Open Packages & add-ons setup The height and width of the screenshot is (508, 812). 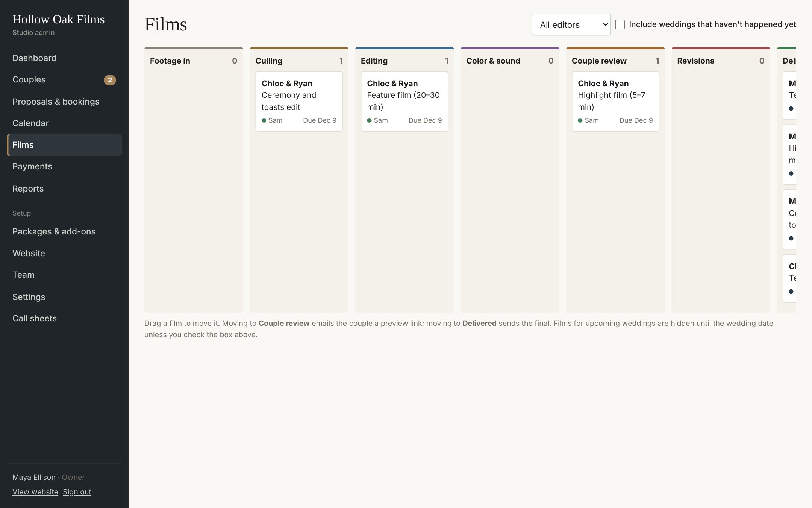tap(64, 231)
